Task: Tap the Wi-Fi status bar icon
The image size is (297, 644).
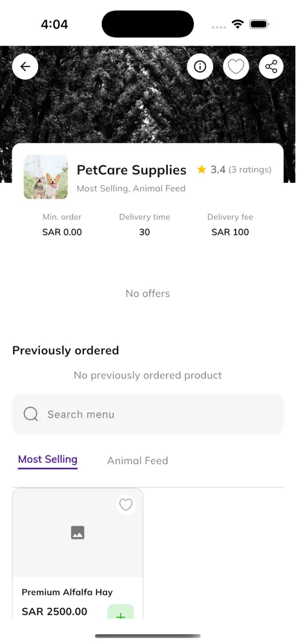Action: pyautogui.click(x=238, y=24)
